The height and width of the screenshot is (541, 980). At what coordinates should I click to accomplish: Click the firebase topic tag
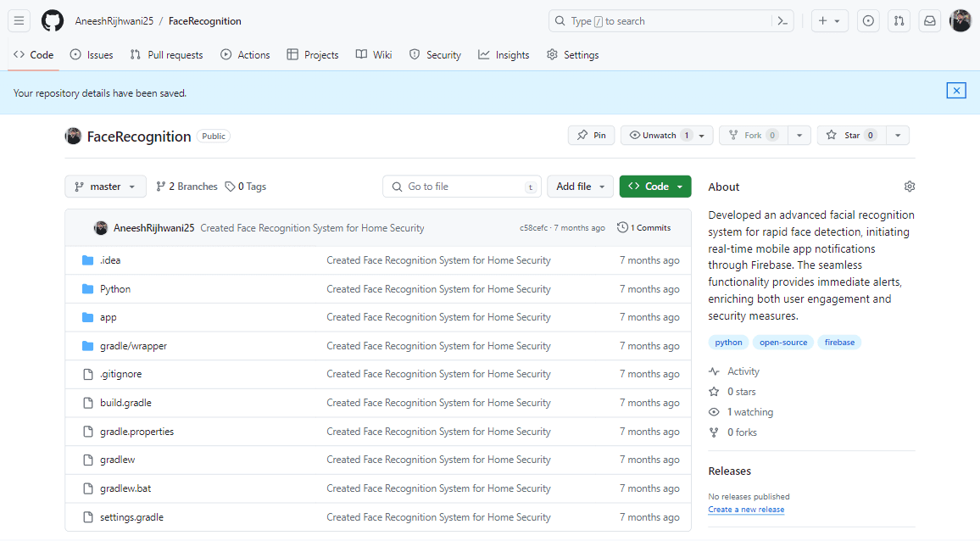click(x=839, y=342)
